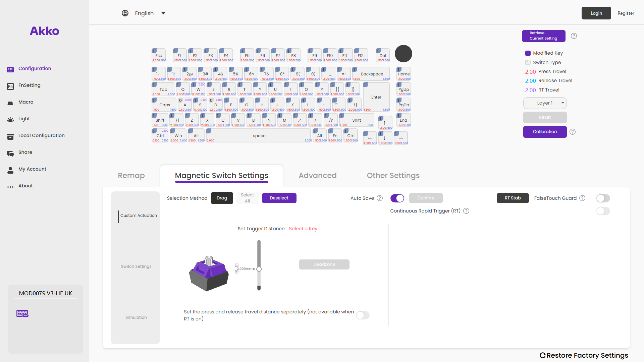Screen dimensions: 644x362
Task: Open the Remap tab
Action: pos(131,175)
